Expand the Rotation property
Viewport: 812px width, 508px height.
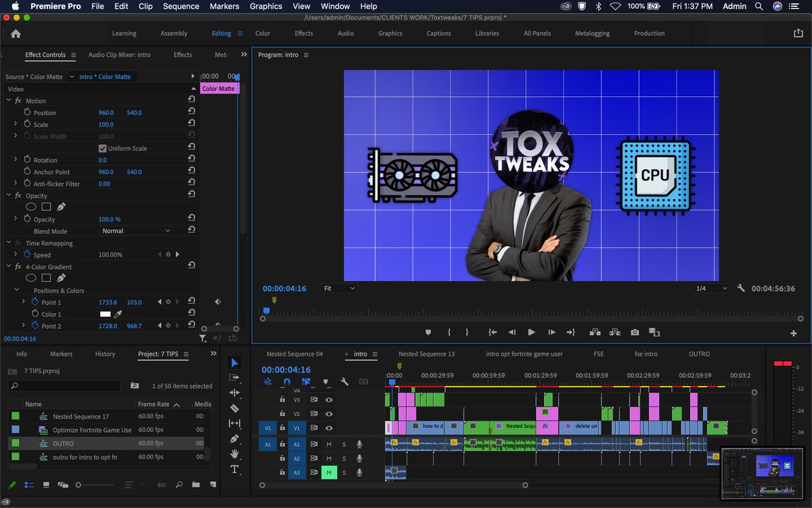(16, 160)
